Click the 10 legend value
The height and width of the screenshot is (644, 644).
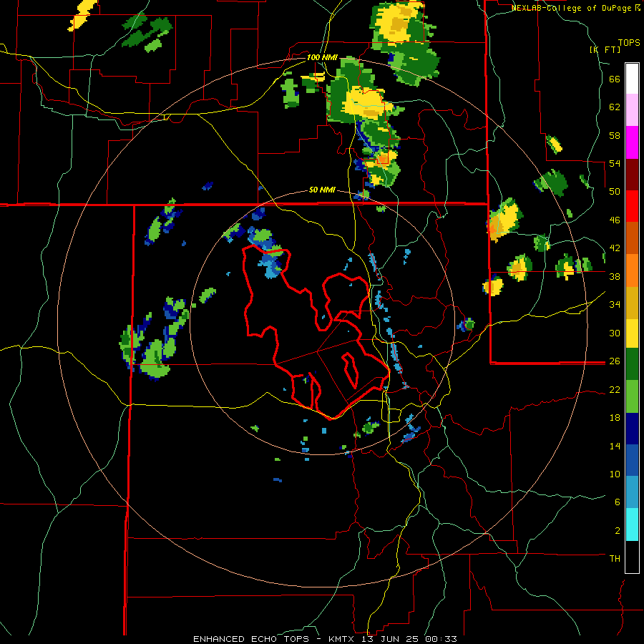pyautogui.click(x=615, y=474)
